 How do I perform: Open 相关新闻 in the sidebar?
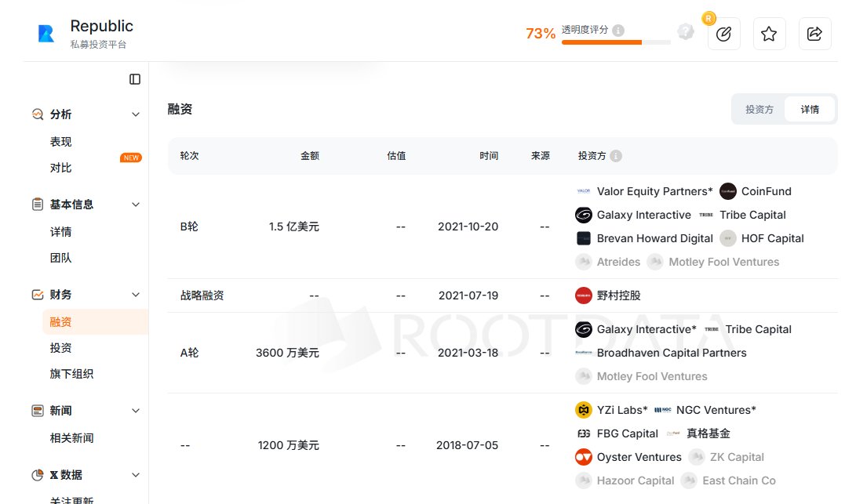[x=71, y=438]
